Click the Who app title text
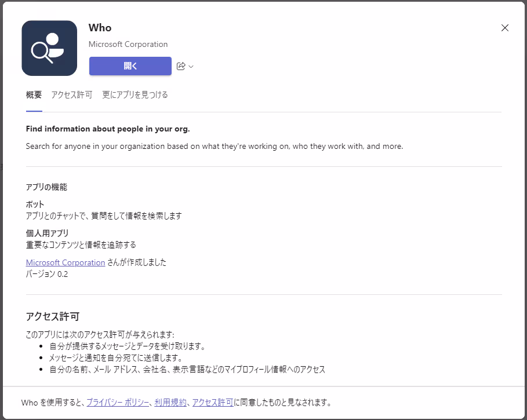The width and height of the screenshot is (527, 420). (x=100, y=28)
